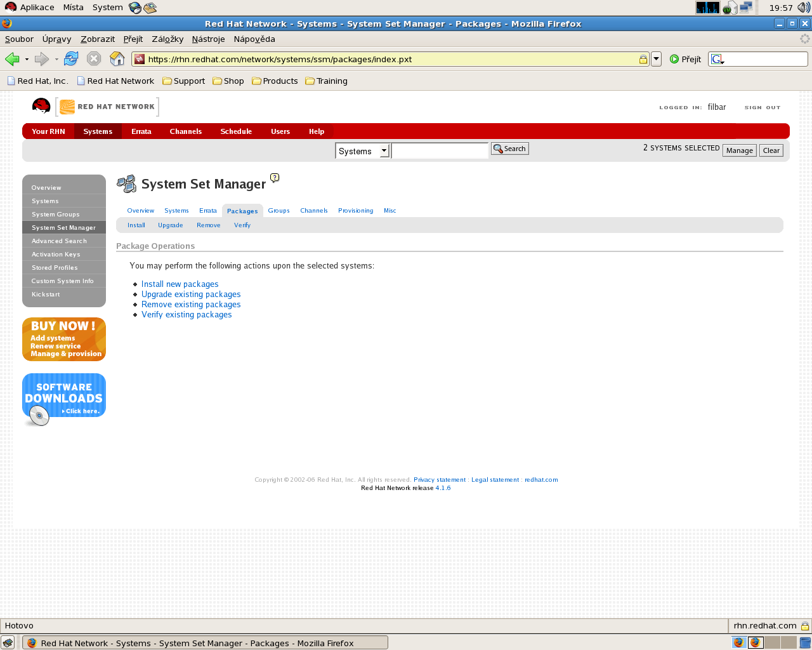Select the Provisioning sub-tab

click(355, 210)
